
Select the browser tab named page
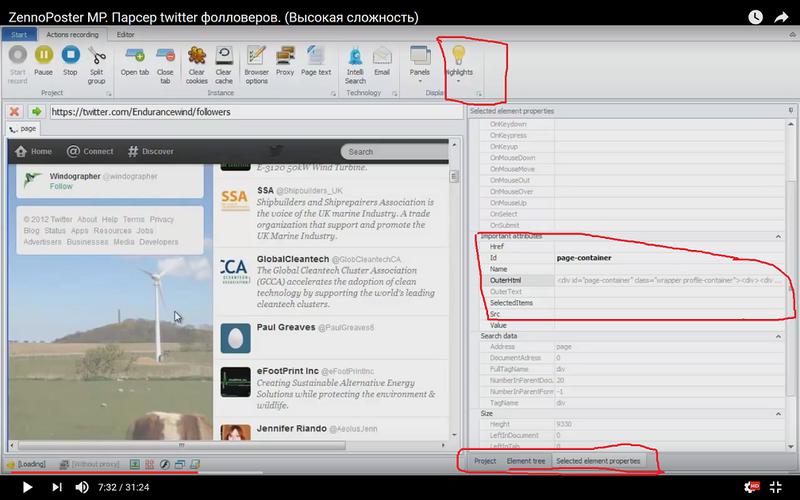(23, 129)
